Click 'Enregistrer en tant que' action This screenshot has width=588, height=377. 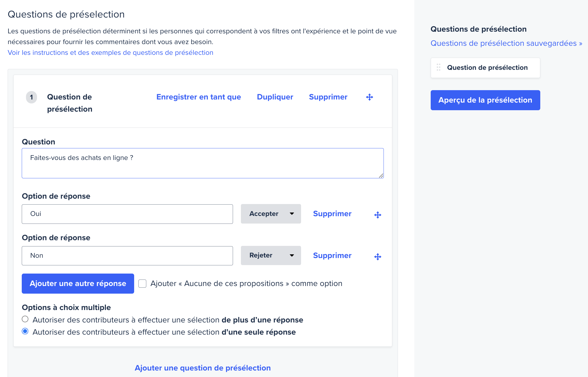point(199,97)
